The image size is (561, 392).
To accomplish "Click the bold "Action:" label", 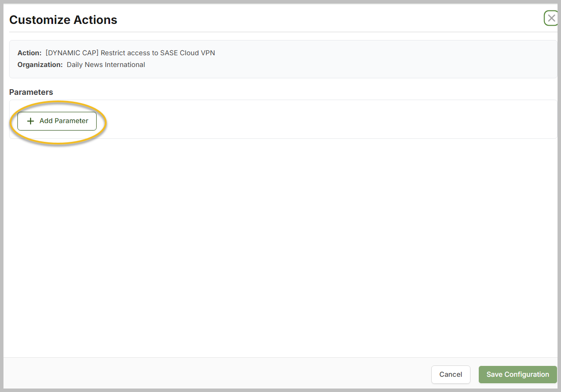I will 30,53.
